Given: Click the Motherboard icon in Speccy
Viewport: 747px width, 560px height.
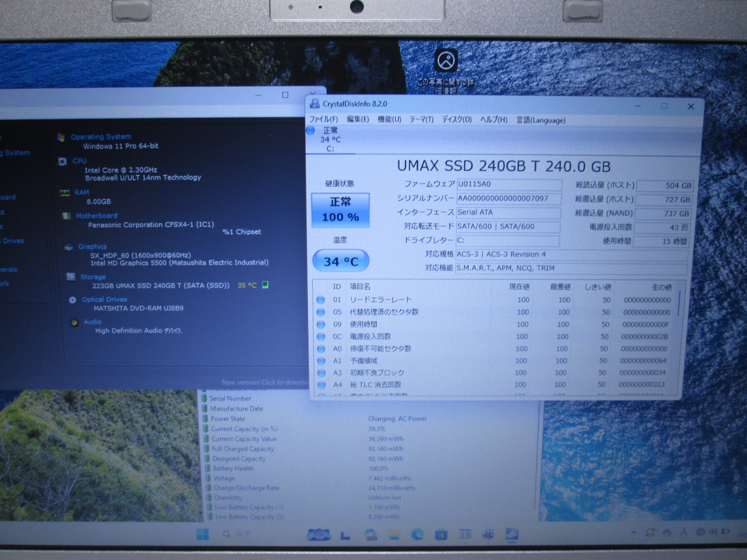Looking at the screenshot, I should pyautogui.click(x=67, y=216).
